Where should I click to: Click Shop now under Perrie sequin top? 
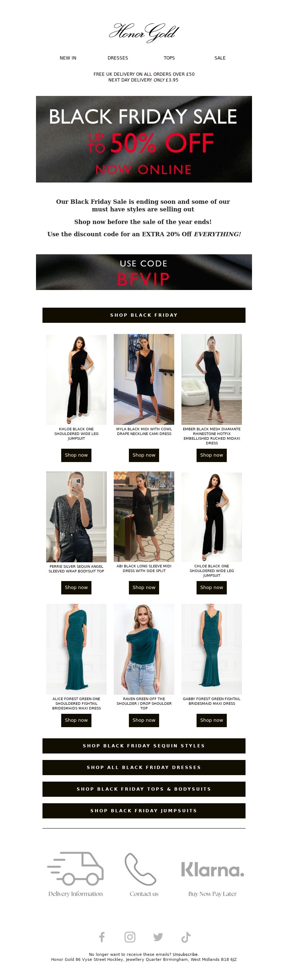76,588
